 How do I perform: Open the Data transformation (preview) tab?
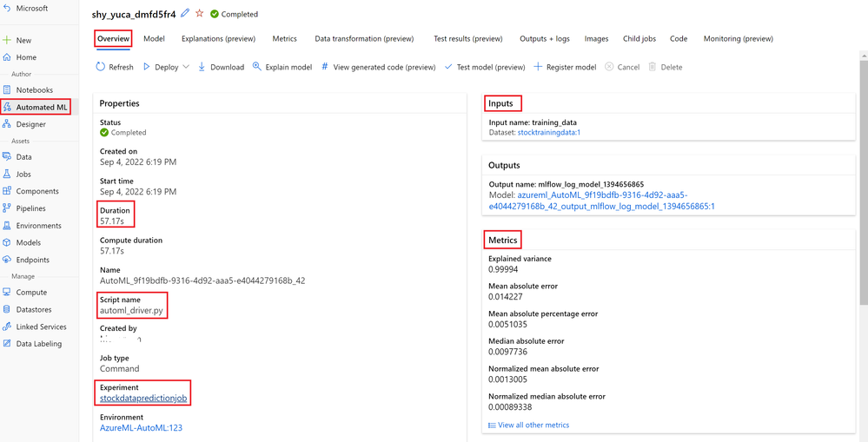(x=364, y=39)
